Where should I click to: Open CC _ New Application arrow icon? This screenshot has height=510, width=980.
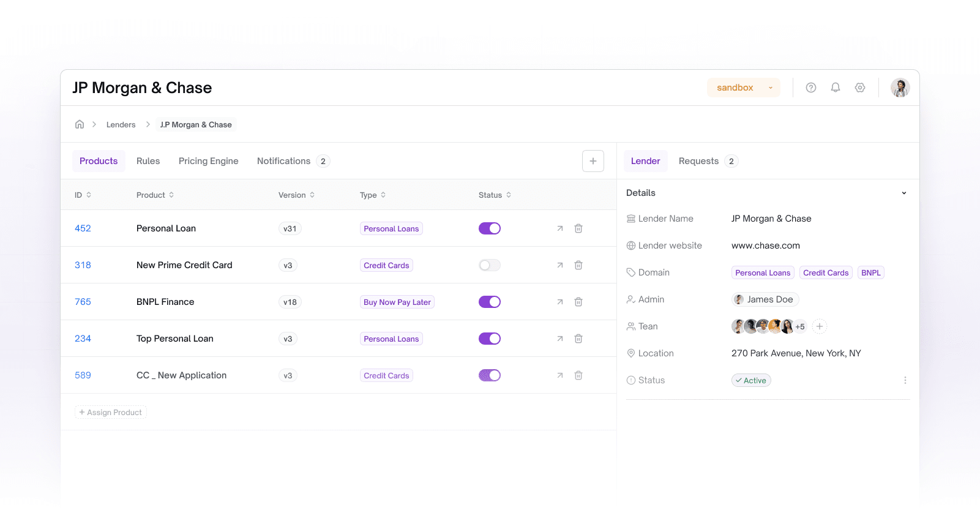pos(559,375)
